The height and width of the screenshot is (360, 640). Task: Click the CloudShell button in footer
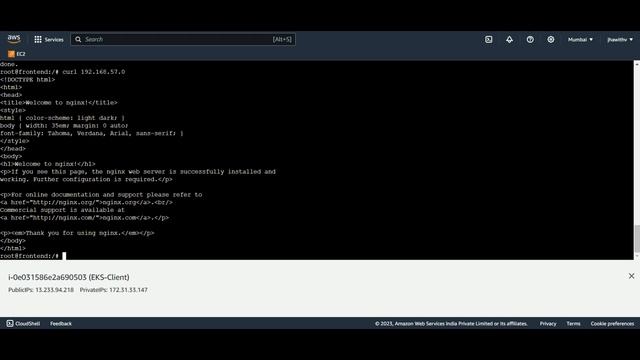(23, 324)
